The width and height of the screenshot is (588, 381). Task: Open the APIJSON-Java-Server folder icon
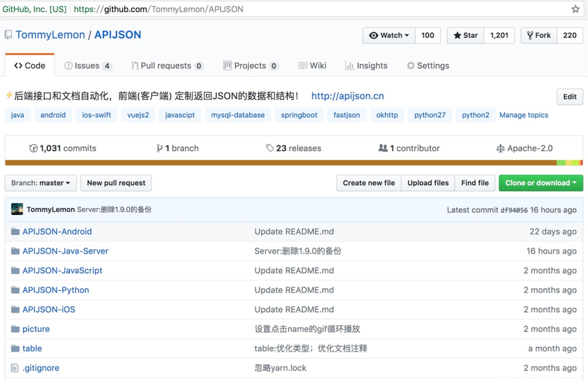pyautogui.click(x=15, y=251)
